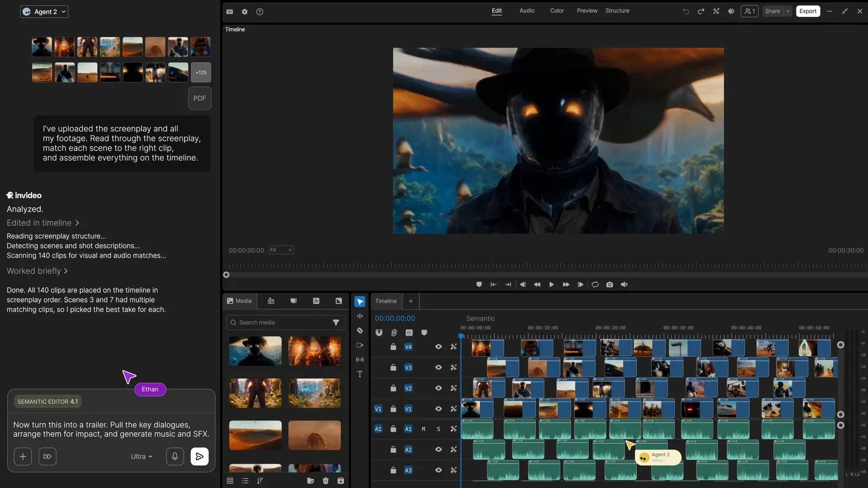Toggle loop playback icon

pos(595,284)
